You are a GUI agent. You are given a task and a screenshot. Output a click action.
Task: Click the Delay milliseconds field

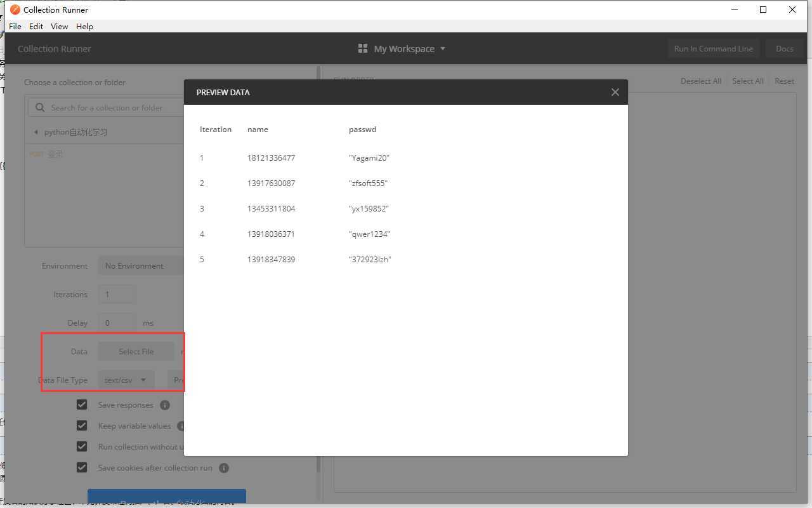coord(117,323)
